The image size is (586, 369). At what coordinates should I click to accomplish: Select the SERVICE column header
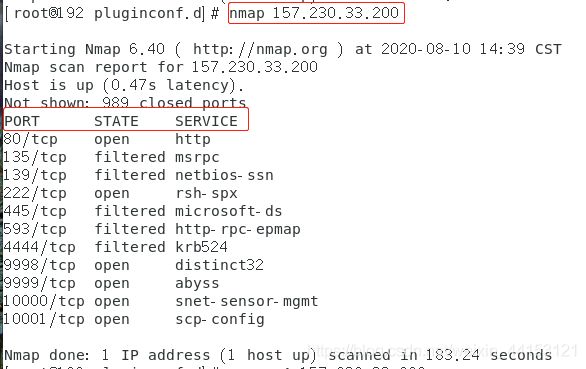(x=206, y=121)
